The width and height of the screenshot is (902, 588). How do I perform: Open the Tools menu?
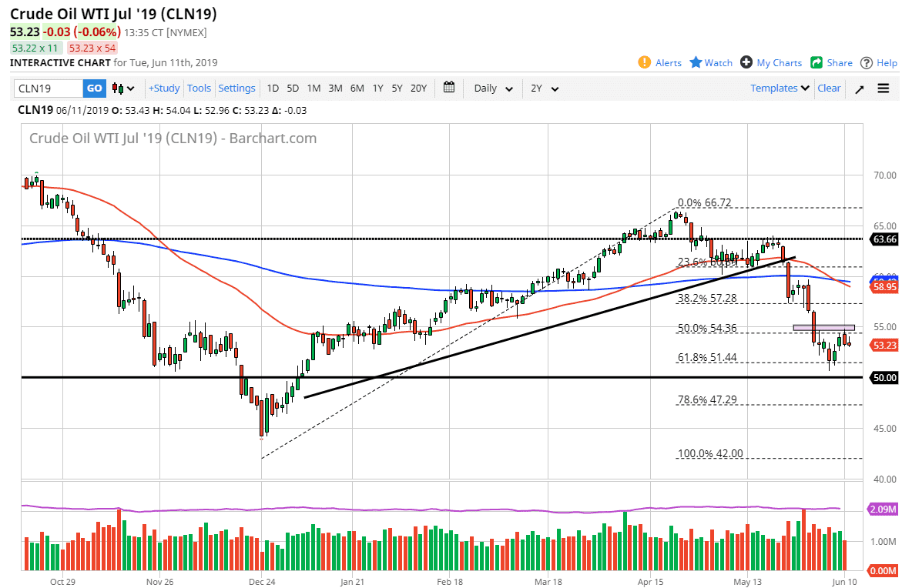(199, 89)
